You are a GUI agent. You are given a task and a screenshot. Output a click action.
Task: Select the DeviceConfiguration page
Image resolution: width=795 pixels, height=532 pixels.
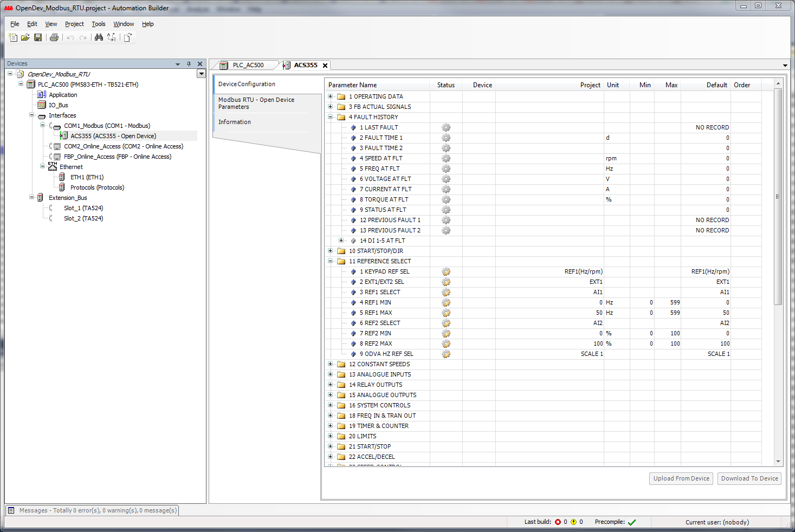(x=267, y=84)
